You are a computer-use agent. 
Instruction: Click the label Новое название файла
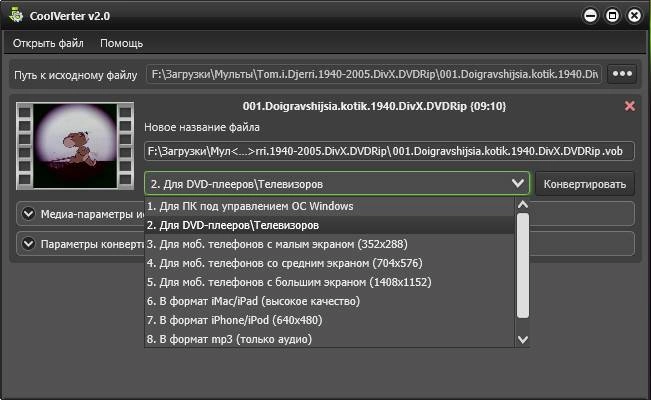coord(202,127)
